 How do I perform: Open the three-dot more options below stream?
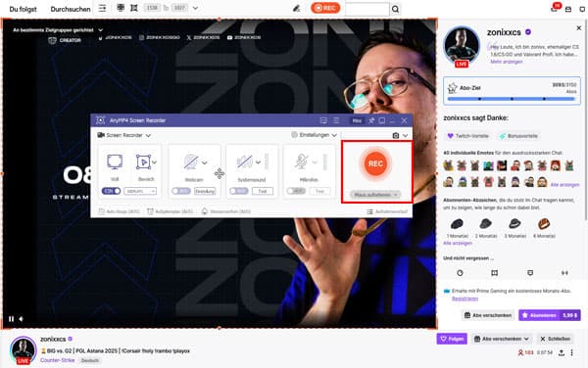(x=572, y=352)
